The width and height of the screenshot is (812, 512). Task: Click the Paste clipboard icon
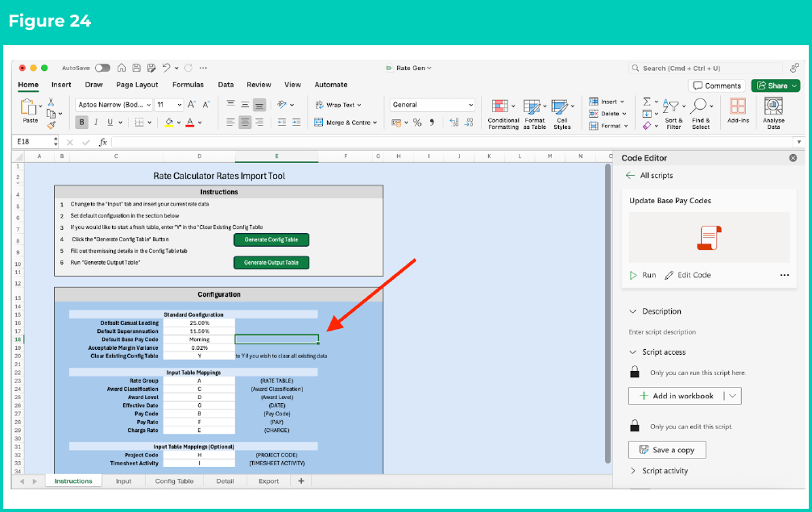pyautogui.click(x=28, y=107)
